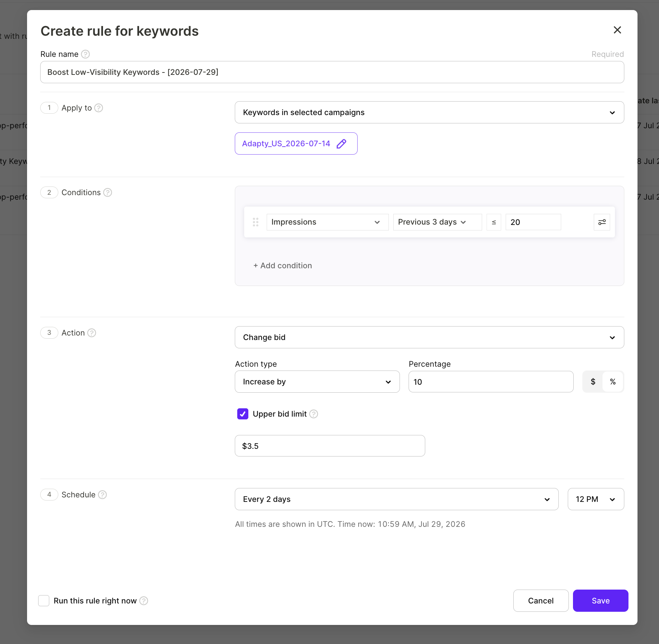Switch bid change unit to dollars
This screenshot has width=659, height=644.
593,382
